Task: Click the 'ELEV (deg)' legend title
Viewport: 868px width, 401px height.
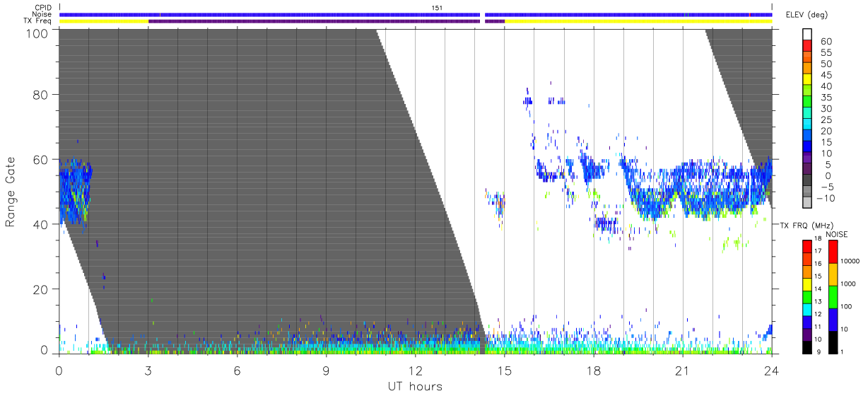Action: (807, 15)
